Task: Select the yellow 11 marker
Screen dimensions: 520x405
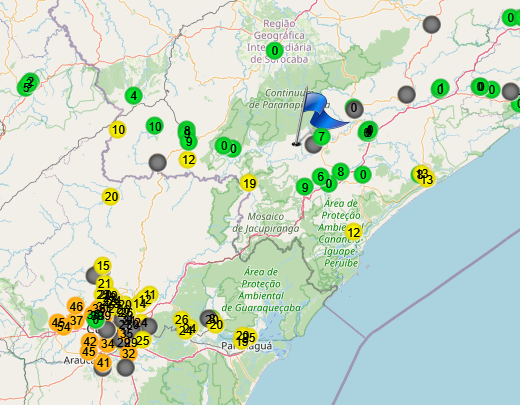Action: (150, 295)
